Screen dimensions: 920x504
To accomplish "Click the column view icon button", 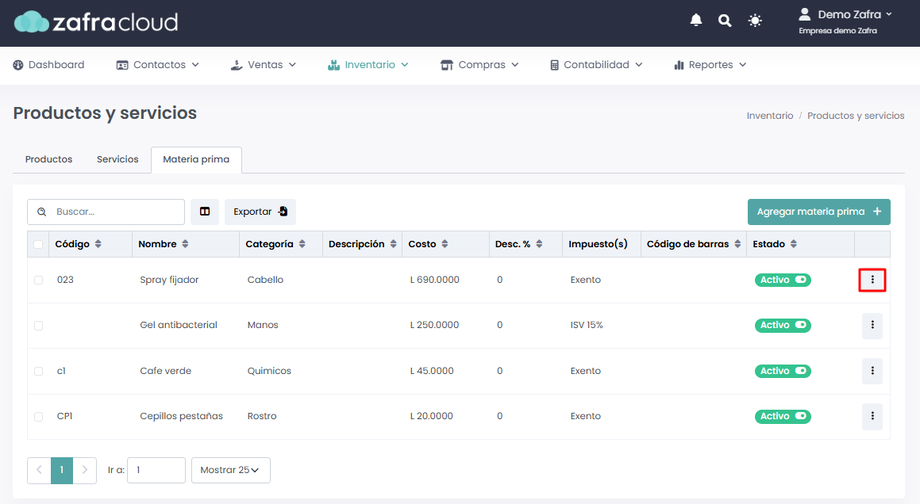I will 205,212.
